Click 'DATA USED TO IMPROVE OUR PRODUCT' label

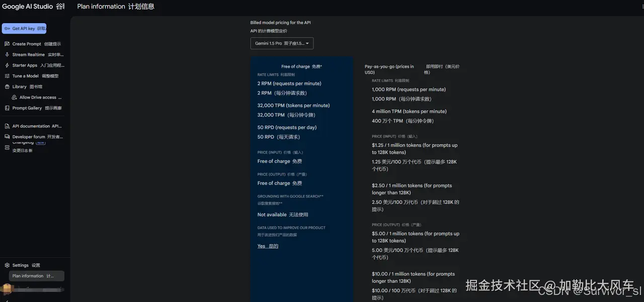coord(291,228)
